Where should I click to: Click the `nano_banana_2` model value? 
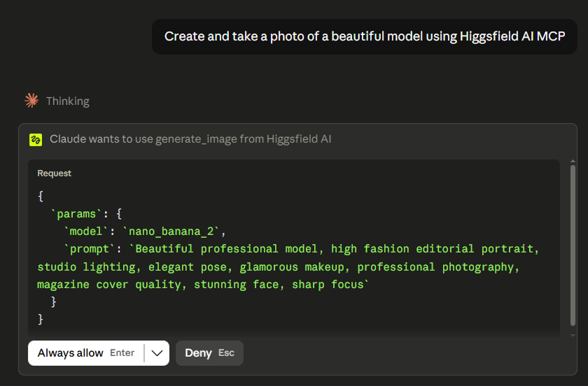(171, 231)
